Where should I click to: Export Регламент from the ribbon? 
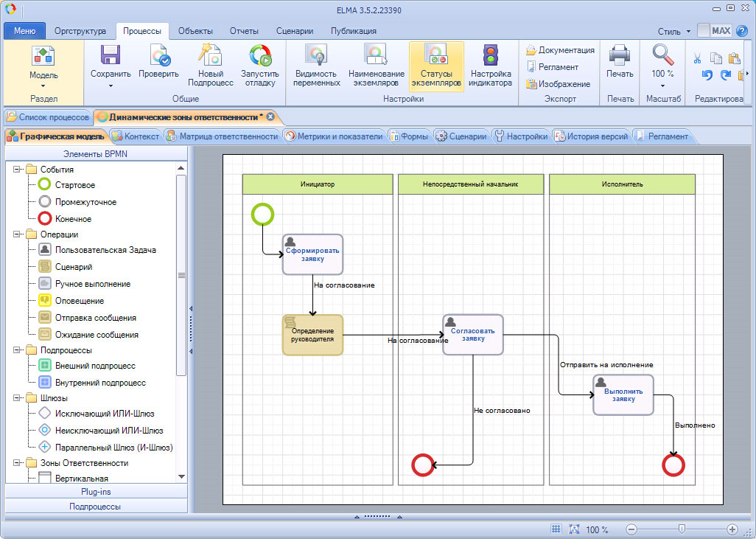pos(553,67)
